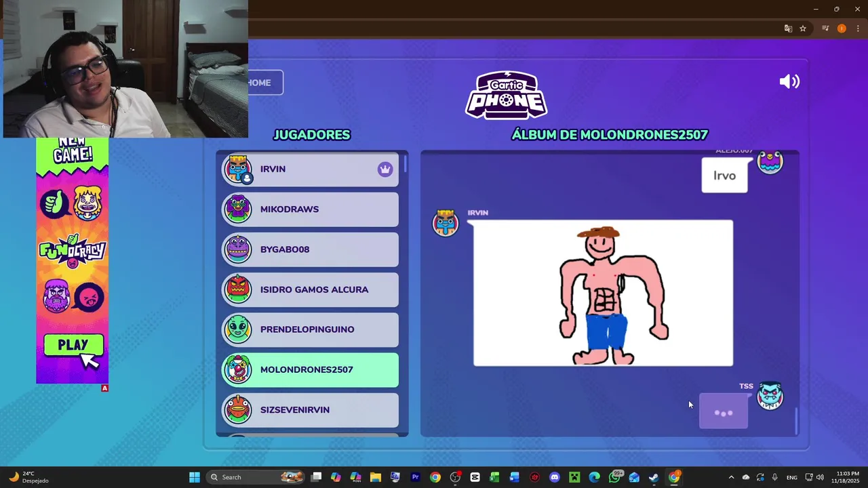This screenshot has width=868, height=488.
Task: Click ALEJO avatar at top of album
Action: click(770, 162)
